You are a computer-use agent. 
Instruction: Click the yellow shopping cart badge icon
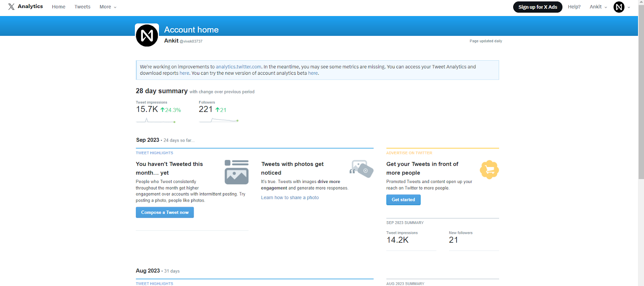point(489,170)
